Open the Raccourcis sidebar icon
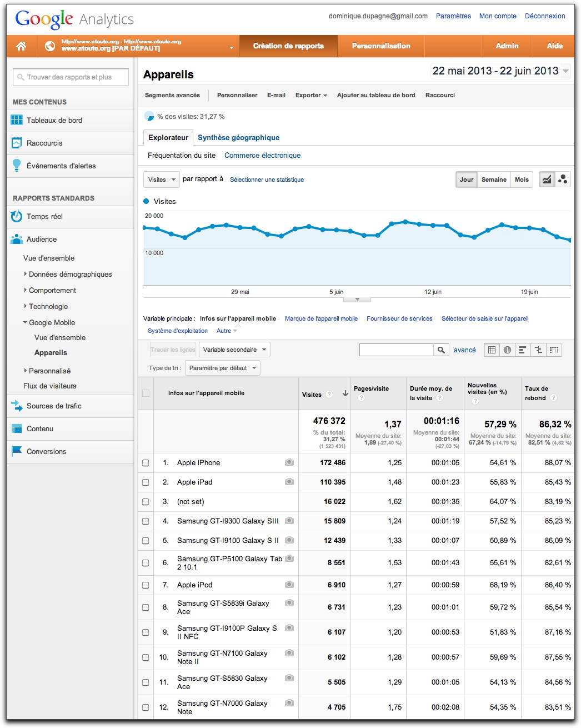The image size is (581, 728). click(x=17, y=143)
